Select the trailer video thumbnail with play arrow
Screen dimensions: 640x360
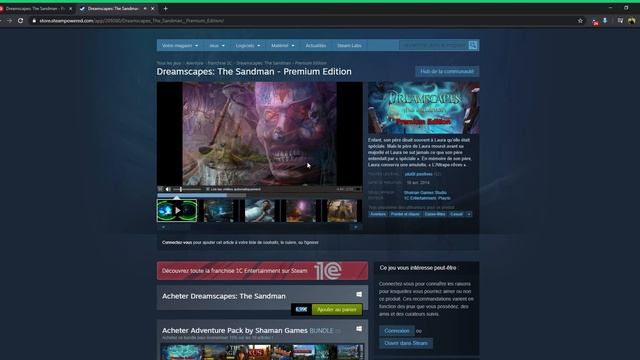[x=177, y=211]
